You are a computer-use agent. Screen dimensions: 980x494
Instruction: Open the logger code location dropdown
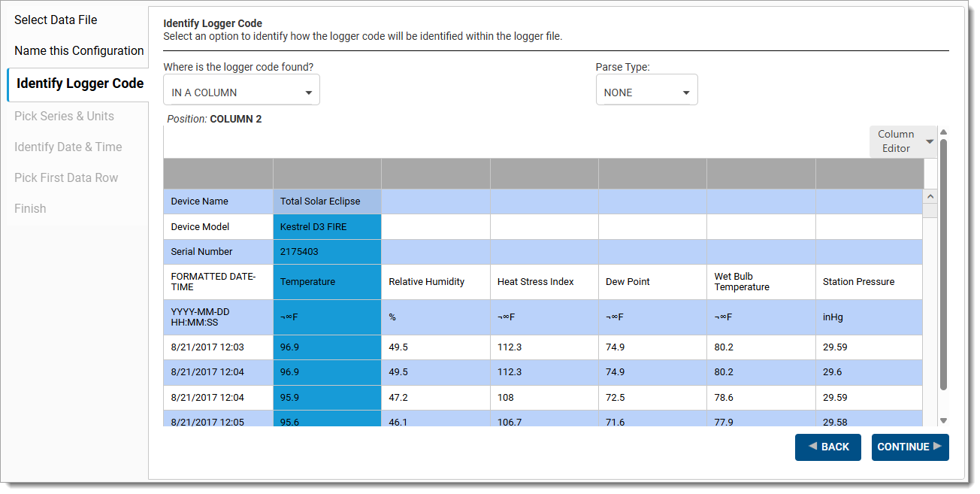[241, 92]
